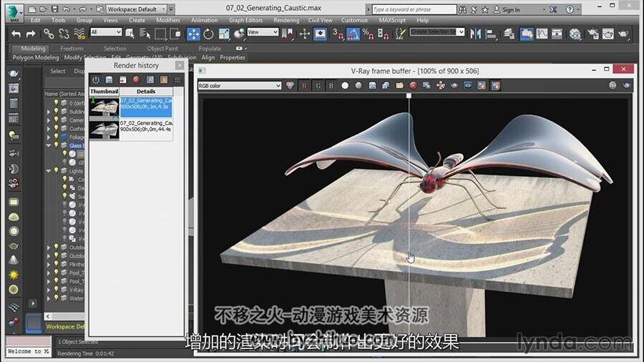Activate the Select and Scale tool

point(224,34)
